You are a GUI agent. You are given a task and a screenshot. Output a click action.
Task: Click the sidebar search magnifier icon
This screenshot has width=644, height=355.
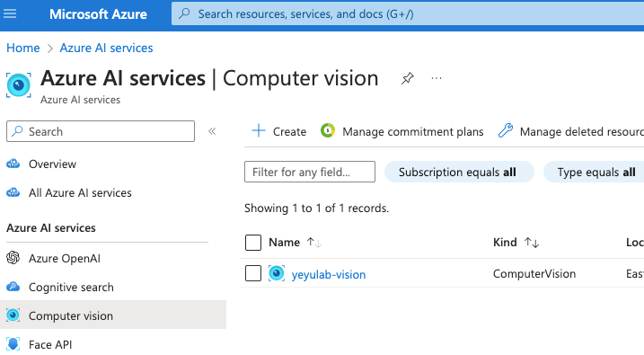click(x=17, y=131)
